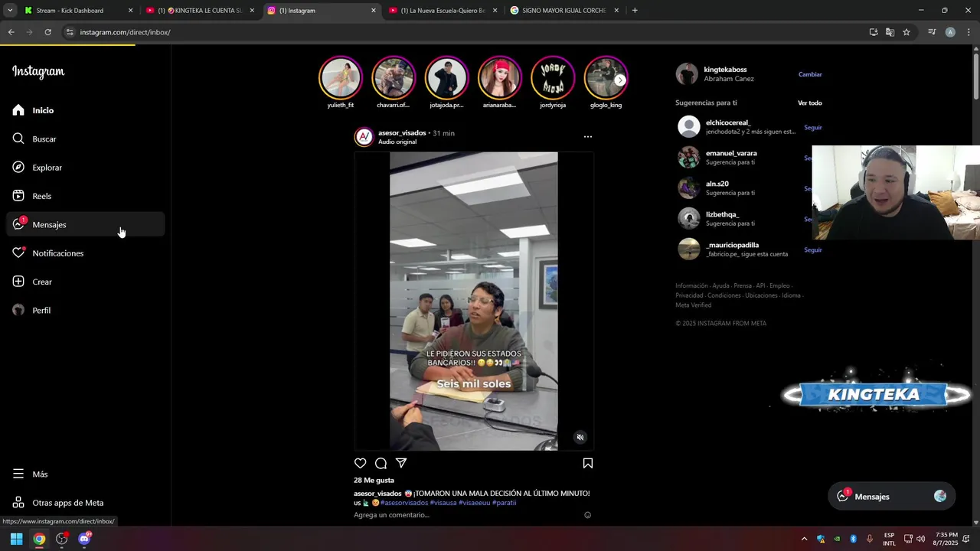
Task: Click the Instagram logo in the sidebar
Action: click(x=38, y=72)
